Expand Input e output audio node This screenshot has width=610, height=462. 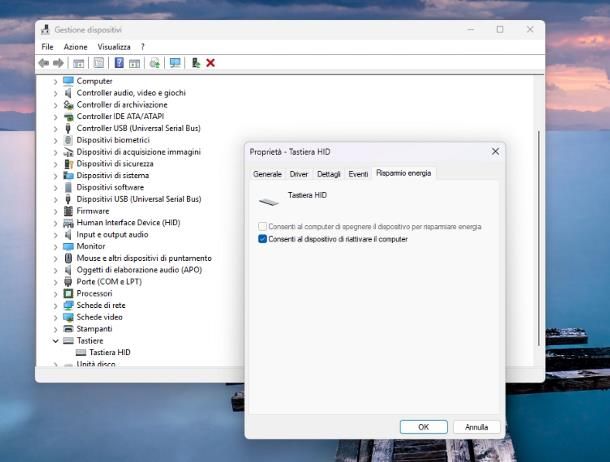point(55,235)
